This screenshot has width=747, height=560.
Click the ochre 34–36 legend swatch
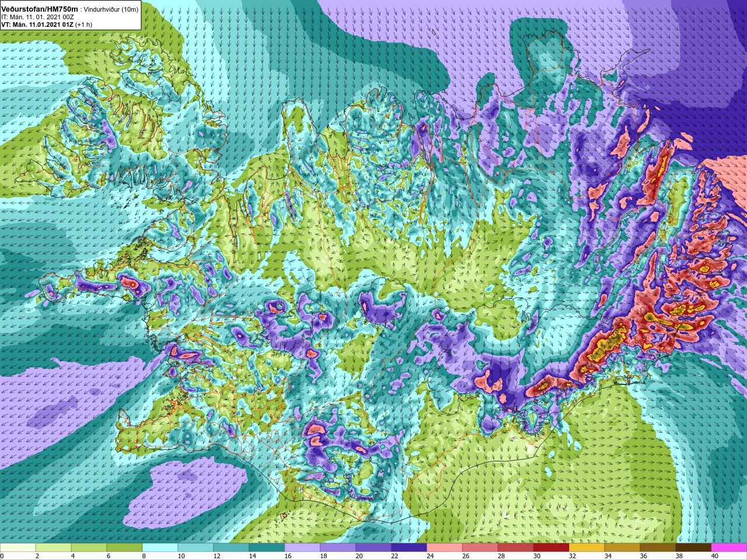coord(623,546)
